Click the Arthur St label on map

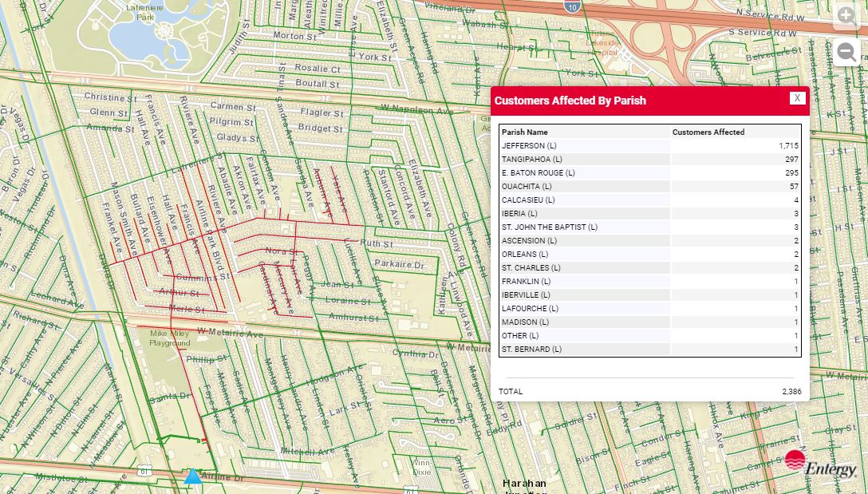179,292
